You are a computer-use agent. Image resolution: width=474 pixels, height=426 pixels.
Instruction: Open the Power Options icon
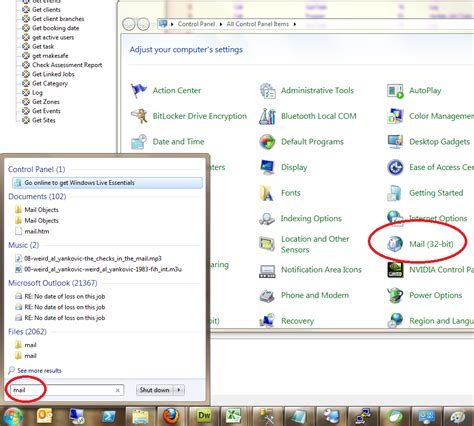click(x=395, y=295)
